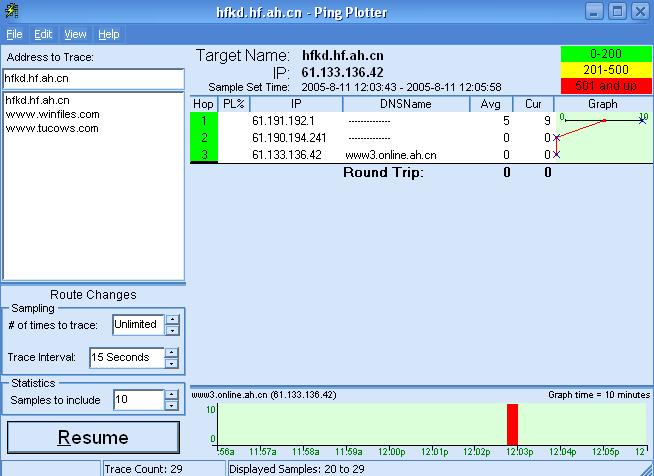Image resolution: width=654 pixels, height=476 pixels.
Task: Open the Edit menu
Action: coord(43,34)
